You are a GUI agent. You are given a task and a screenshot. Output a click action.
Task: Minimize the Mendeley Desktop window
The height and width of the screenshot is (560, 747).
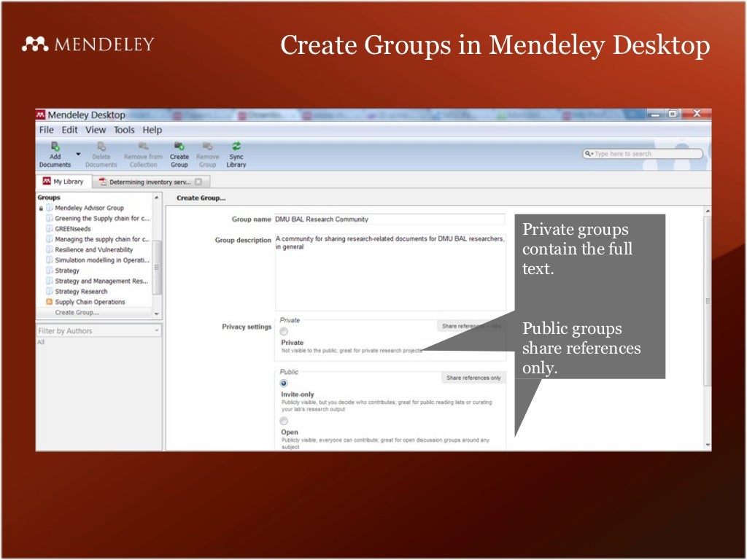click(656, 114)
